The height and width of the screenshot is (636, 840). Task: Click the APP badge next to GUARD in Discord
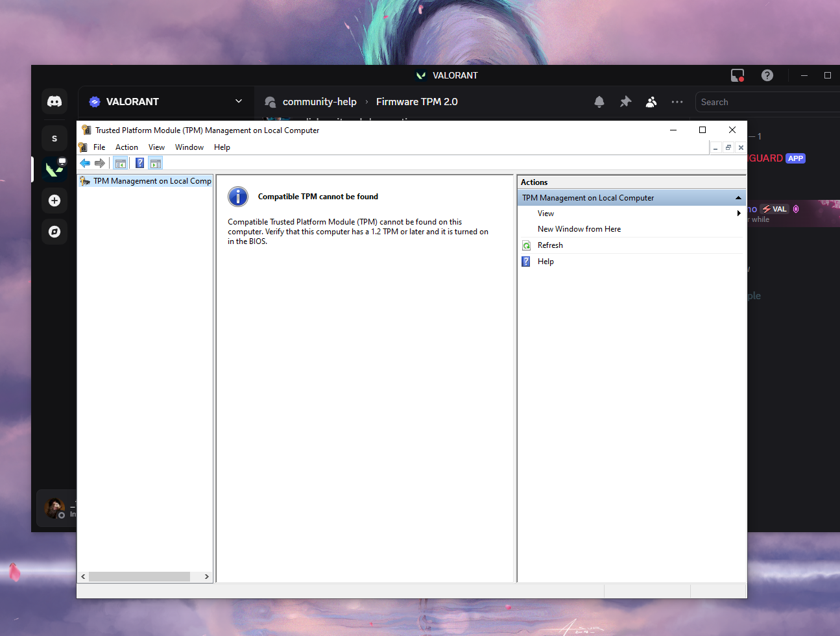[795, 158]
